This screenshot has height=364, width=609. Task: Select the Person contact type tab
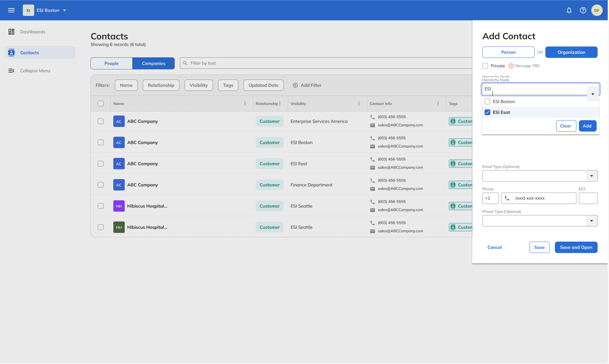pyautogui.click(x=508, y=52)
